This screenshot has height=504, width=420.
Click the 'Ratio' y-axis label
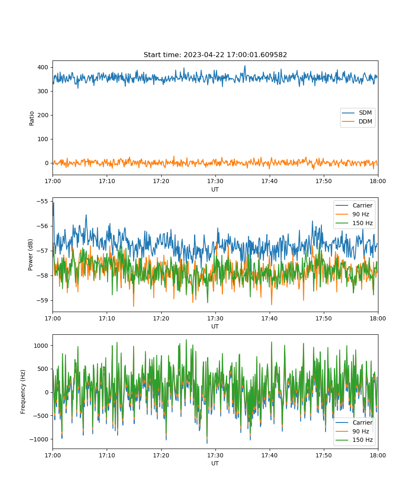pos(32,118)
